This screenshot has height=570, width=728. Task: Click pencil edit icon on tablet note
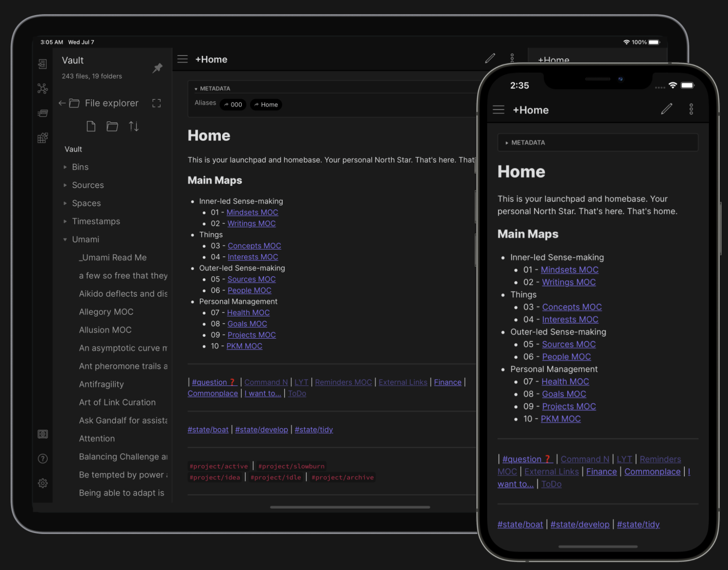pos(490,58)
